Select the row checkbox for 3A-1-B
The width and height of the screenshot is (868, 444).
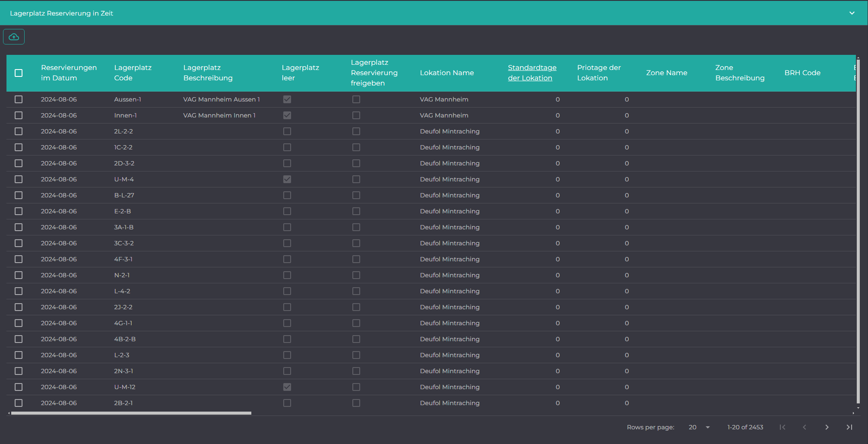19,227
